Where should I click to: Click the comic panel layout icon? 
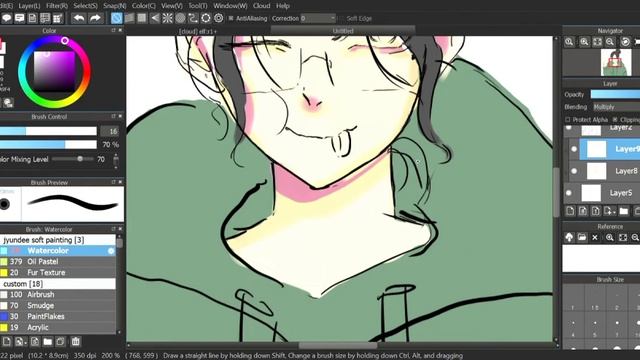pos(45,18)
